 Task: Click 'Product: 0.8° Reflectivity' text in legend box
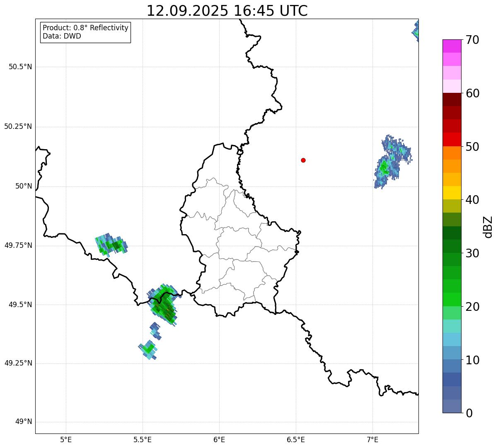(x=86, y=28)
